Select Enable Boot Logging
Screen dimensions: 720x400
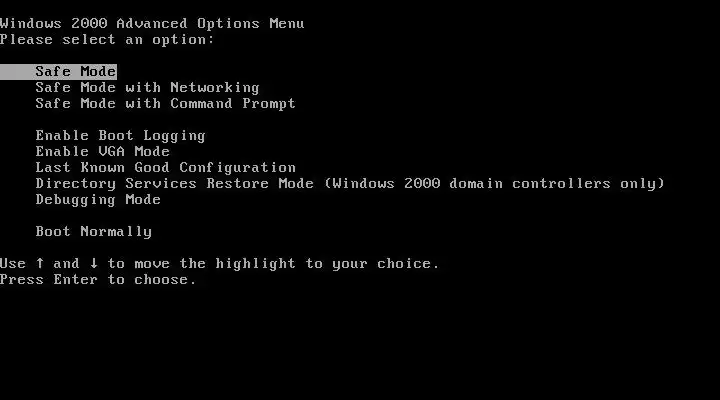tap(120, 136)
